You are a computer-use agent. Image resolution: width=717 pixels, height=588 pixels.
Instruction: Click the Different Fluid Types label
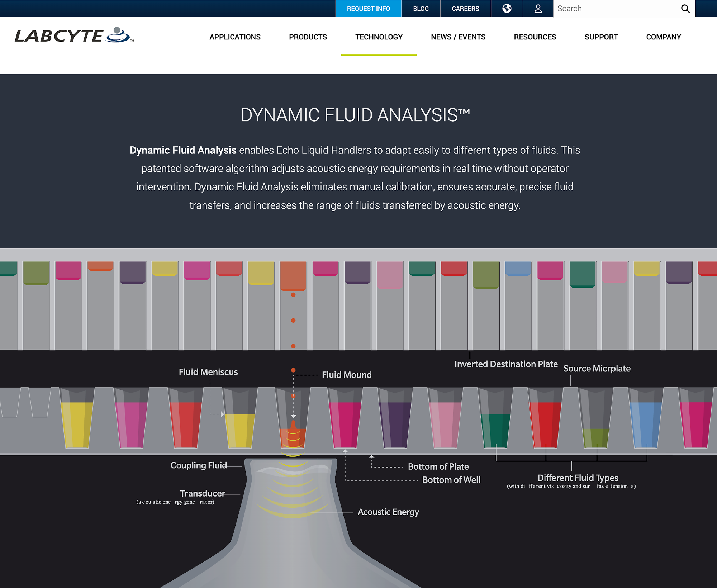(x=578, y=478)
